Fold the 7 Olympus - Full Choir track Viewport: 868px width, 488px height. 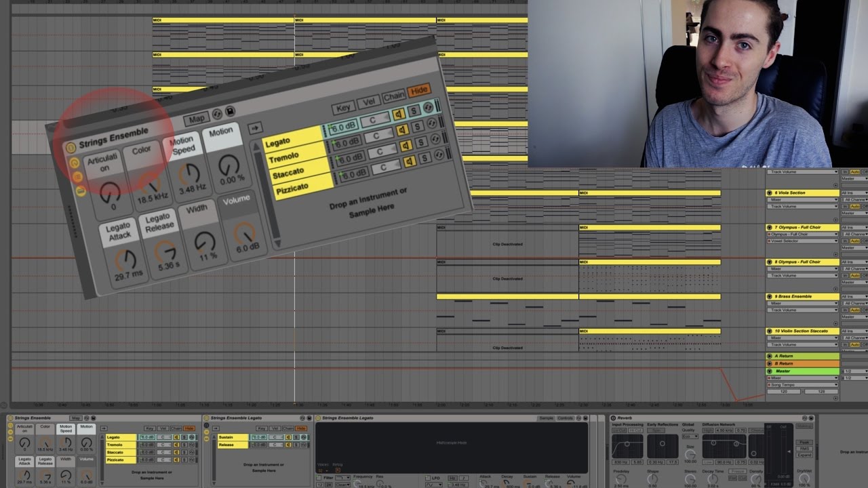769,227
